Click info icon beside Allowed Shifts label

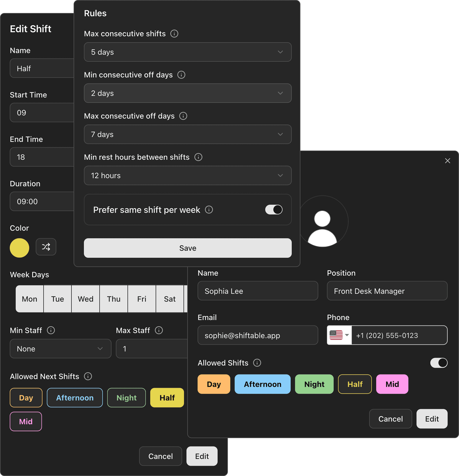point(257,363)
